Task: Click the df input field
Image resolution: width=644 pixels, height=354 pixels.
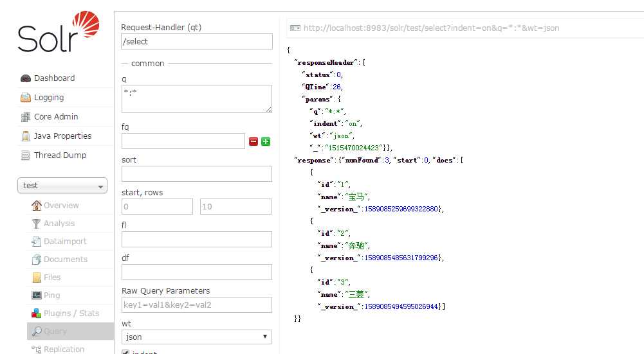Action: coord(197,272)
